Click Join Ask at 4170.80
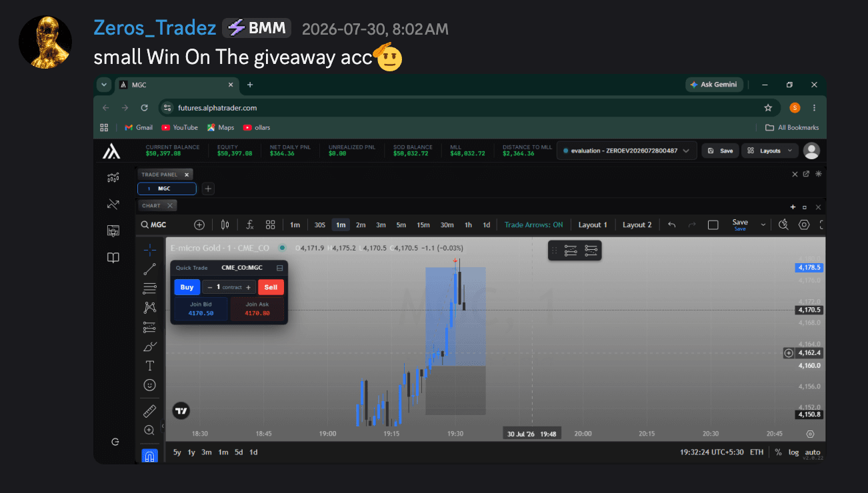This screenshot has height=493, width=868. coord(257,308)
